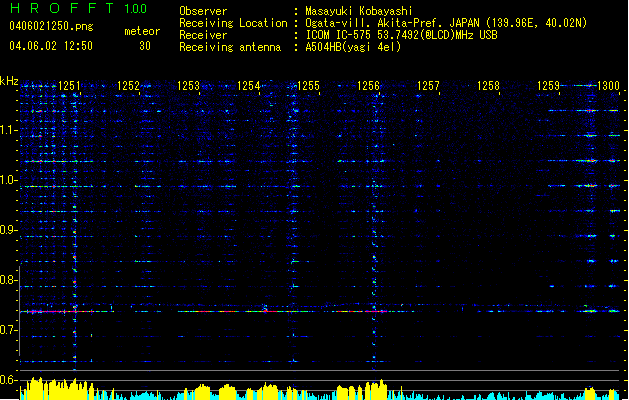Click the 1300 time marker
The width and height of the screenshot is (629, 400).
click(609, 86)
